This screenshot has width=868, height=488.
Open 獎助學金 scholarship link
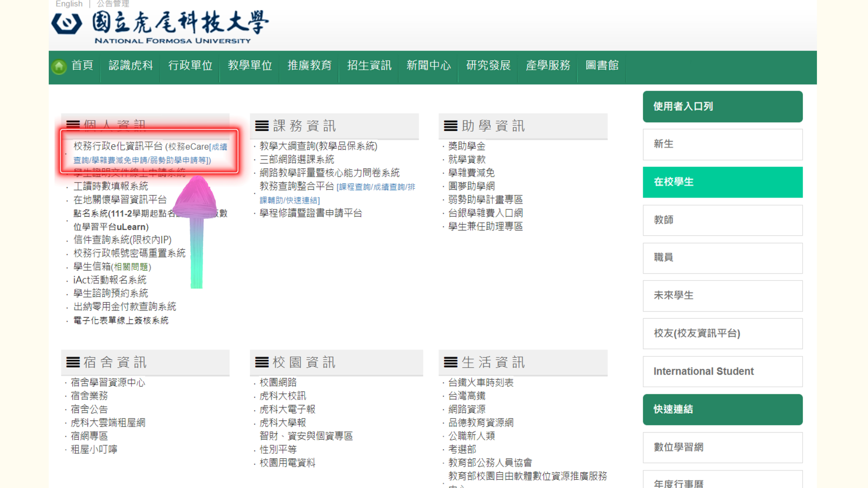click(467, 146)
